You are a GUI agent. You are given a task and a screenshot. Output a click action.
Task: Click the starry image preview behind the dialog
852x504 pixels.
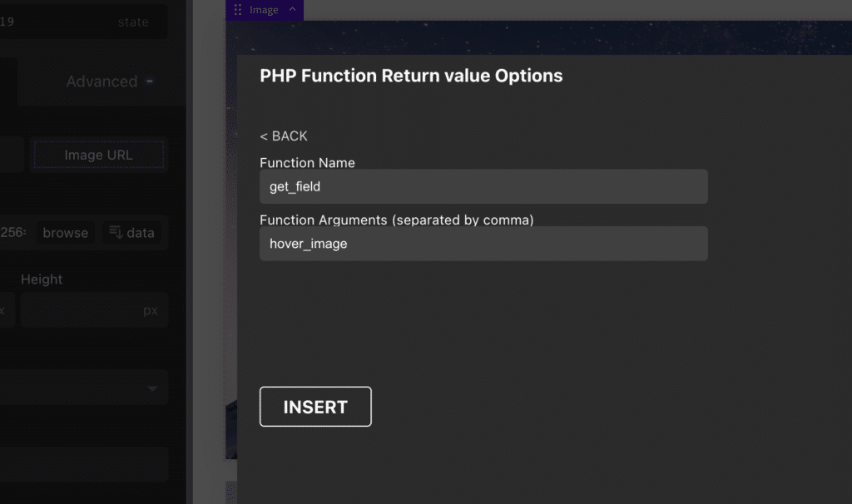click(x=538, y=37)
